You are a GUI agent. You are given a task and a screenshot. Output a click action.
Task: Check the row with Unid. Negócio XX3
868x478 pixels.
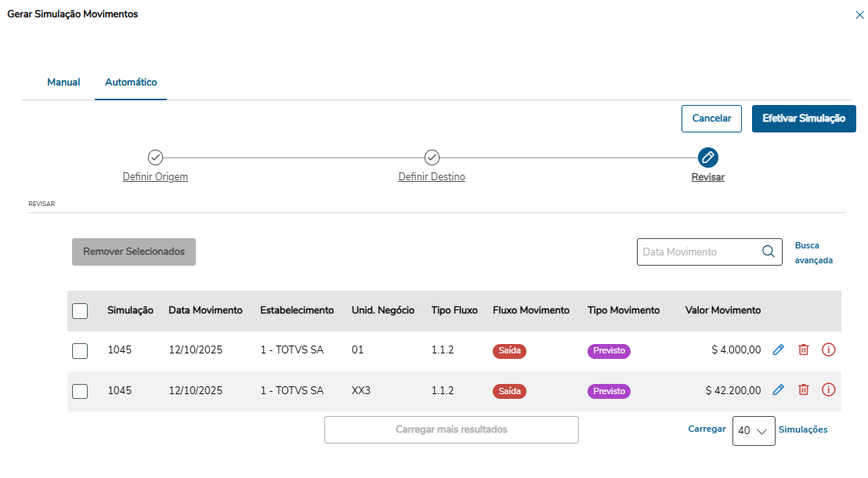[80, 390]
